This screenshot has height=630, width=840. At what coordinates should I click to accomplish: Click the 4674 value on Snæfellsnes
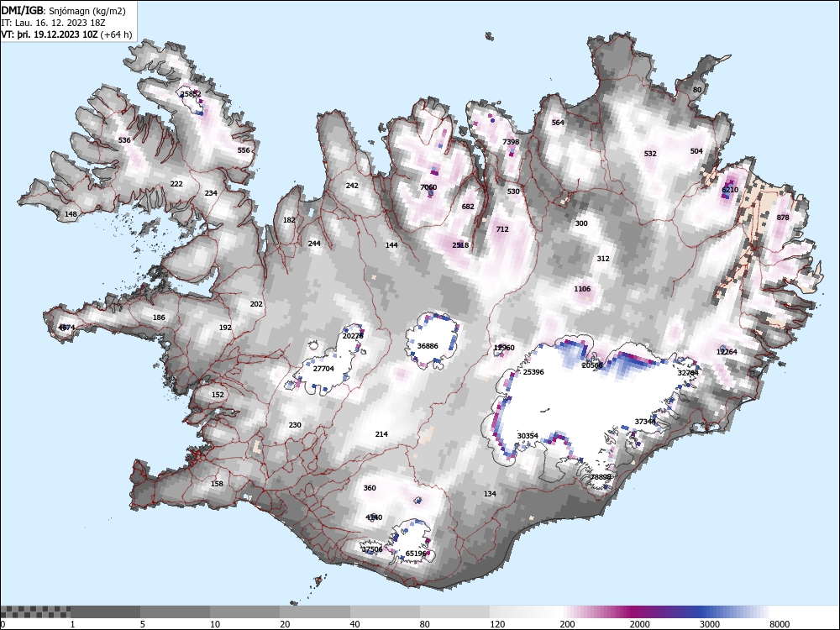(x=66, y=328)
